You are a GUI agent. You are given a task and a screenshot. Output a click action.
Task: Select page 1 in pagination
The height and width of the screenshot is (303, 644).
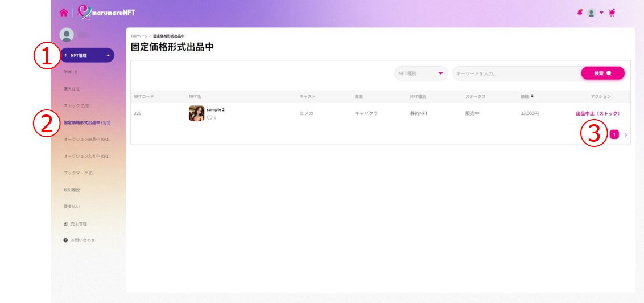tap(614, 134)
